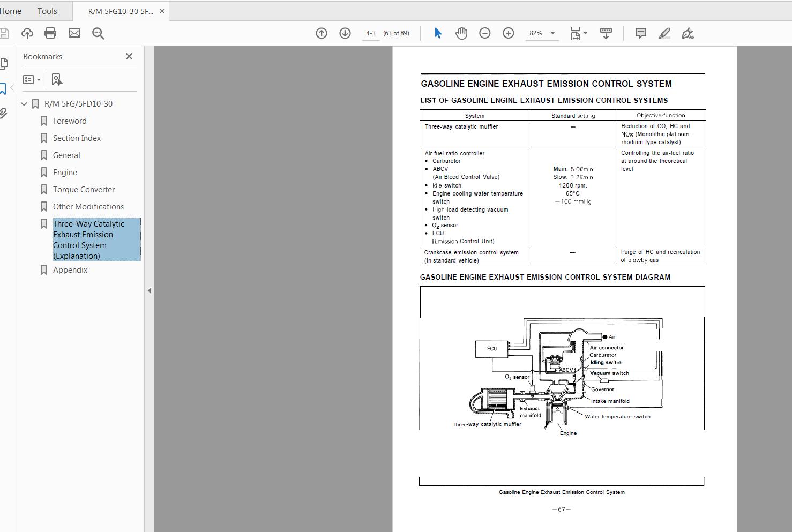Click the Water temperature switch label
Viewport: 792px width, 532px height.
617,417
